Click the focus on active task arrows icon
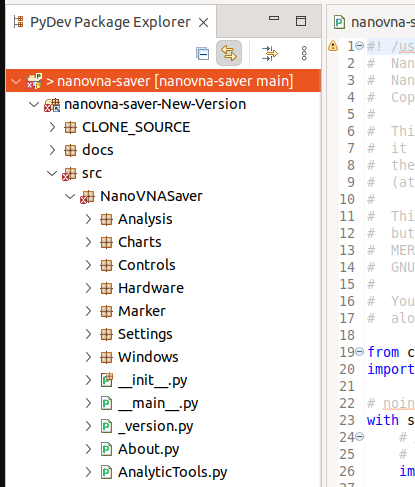The image size is (415, 487). [270, 53]
